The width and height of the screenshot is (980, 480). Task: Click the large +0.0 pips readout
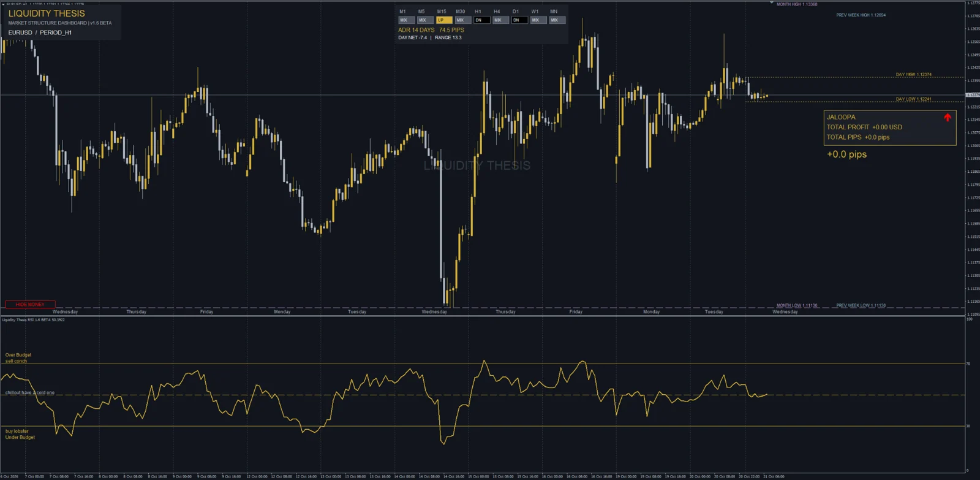[846, 154]
